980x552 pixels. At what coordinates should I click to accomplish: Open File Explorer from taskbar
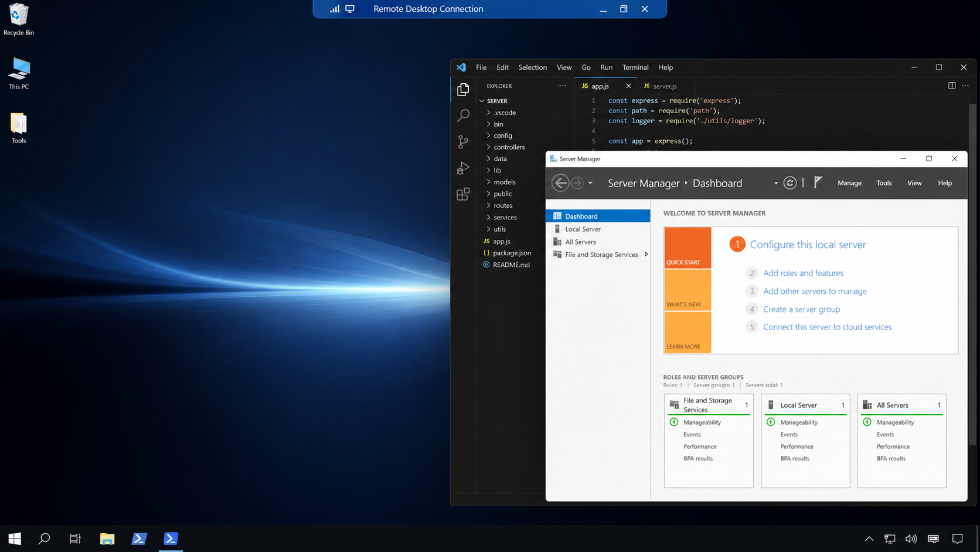click(107, 539)
